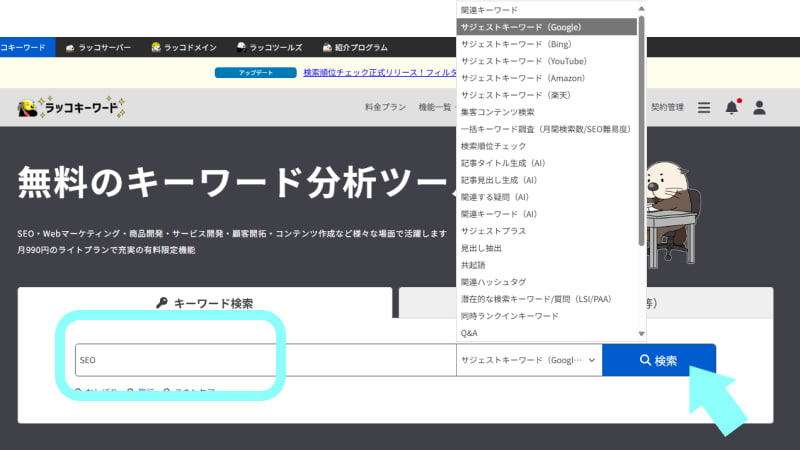Click the アップデート badge
The image size is (800, 450).
pos(256,73)
